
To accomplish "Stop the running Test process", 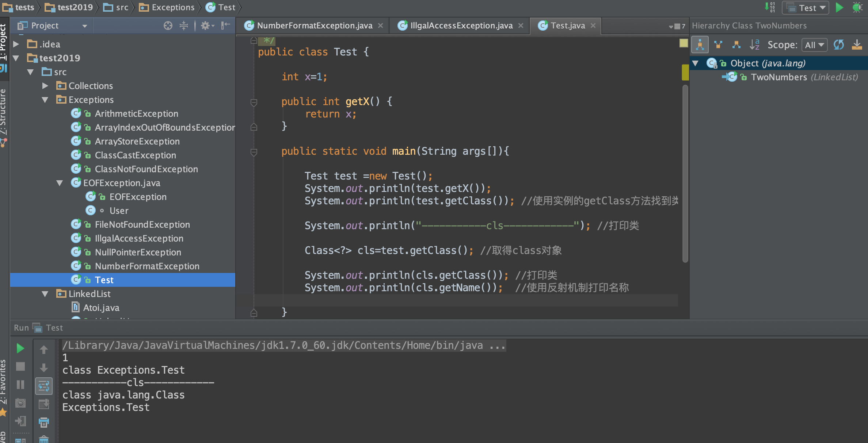I will pos(20,366).
